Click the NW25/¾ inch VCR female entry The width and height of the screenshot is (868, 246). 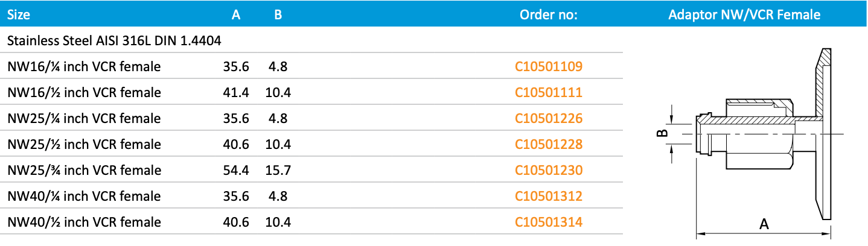coord(84,170)
